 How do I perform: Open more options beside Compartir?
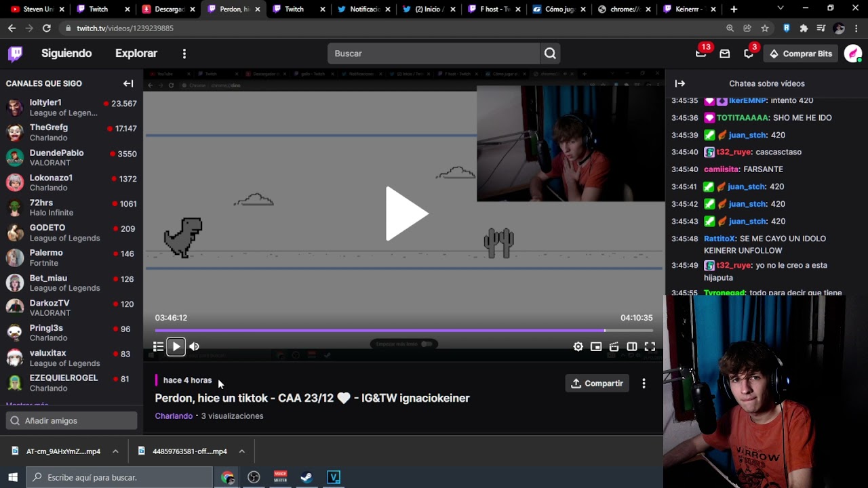pos(644,384)
